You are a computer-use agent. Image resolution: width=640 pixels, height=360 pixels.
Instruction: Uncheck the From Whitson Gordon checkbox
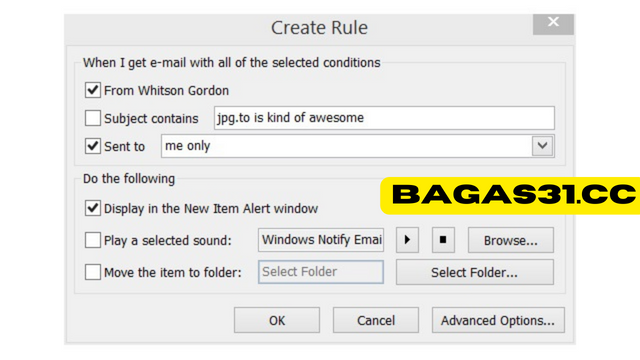coord(93,90)
